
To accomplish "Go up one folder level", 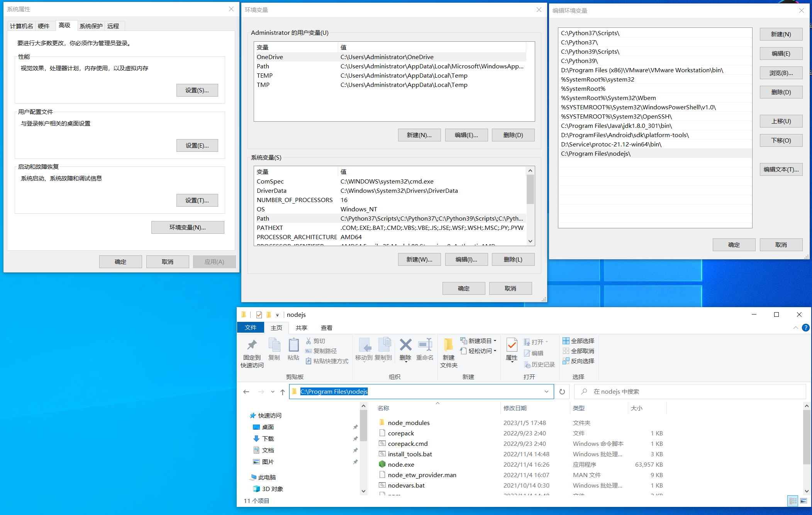I will pyautogui.click(x=283, y=391).
